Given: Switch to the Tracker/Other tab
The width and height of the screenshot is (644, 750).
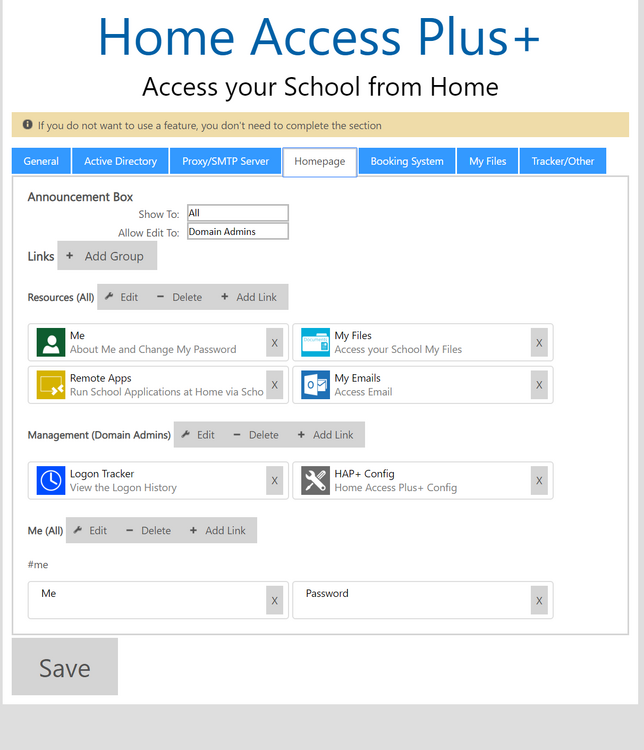Looking at the screenshot, I should click(563, 161).
